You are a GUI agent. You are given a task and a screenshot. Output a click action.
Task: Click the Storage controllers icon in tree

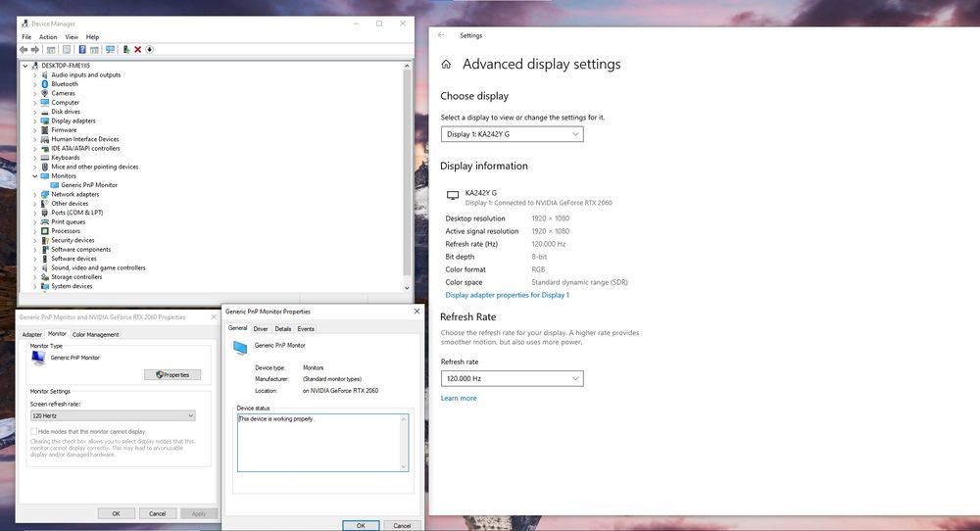pos(45,276)
